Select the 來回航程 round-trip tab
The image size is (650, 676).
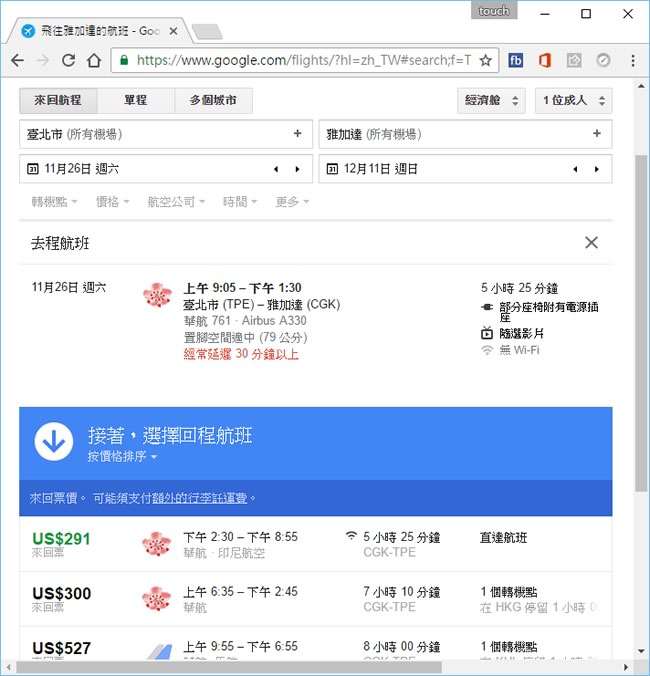tap(58, 100)
